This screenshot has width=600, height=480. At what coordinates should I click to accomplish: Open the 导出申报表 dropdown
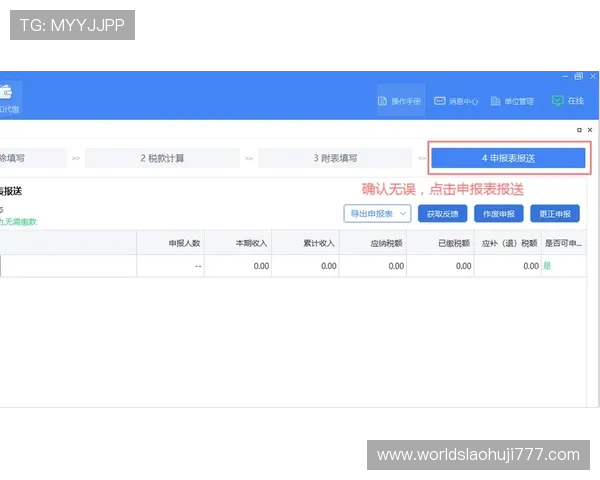tap(377, 214)
